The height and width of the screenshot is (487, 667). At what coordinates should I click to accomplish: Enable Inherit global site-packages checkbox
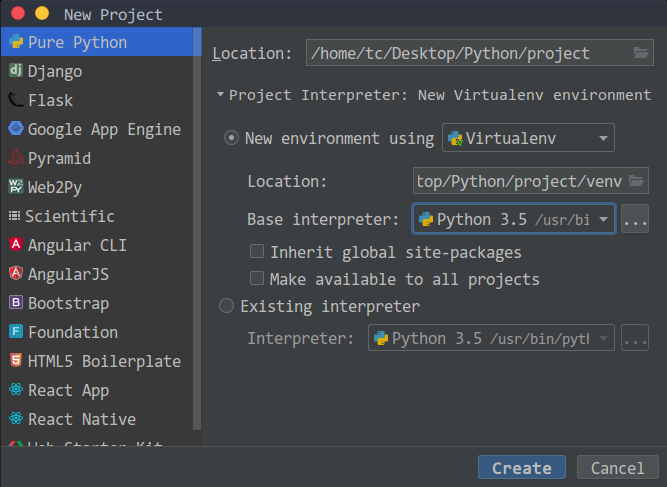point(257,252)
